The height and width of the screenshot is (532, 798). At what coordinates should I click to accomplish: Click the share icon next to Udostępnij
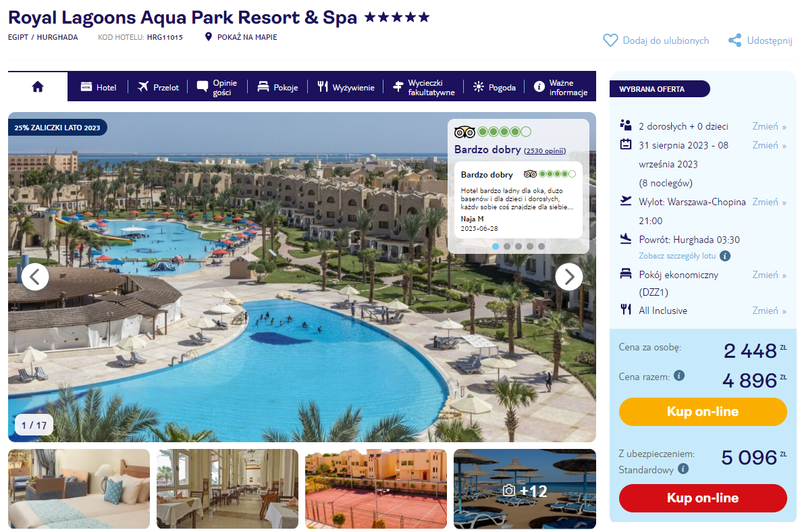click(x=735, y=41)
